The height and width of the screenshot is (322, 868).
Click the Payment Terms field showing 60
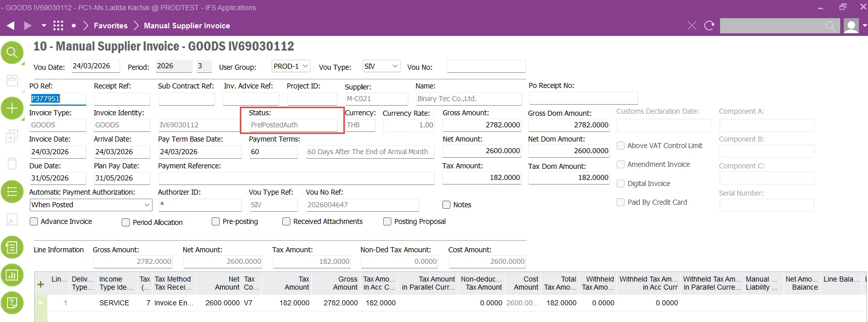[x=273, y=152]
